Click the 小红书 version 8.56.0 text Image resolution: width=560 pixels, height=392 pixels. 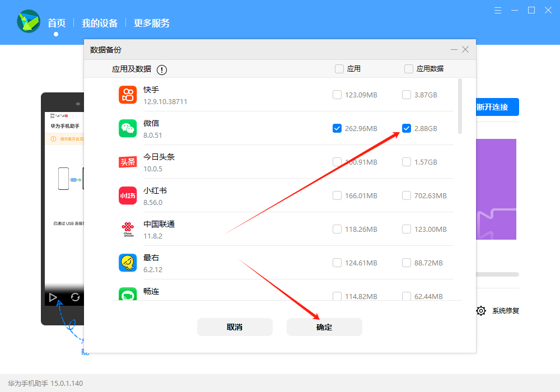[153, 202]
